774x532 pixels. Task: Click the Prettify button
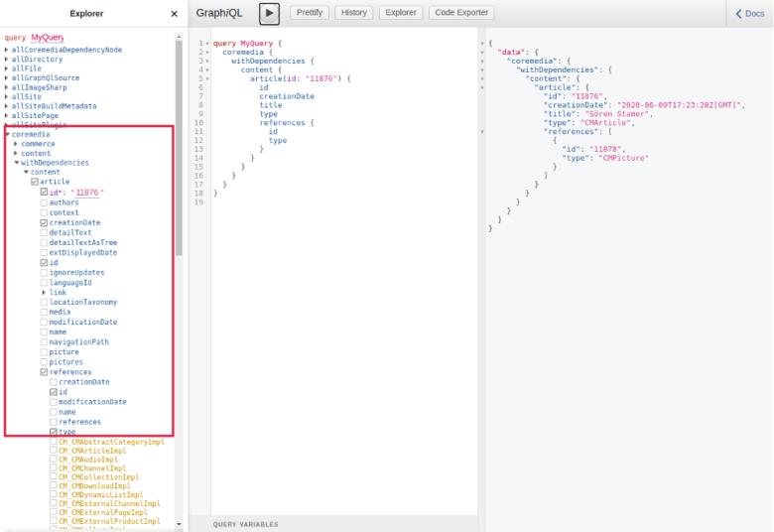(310, 13)
